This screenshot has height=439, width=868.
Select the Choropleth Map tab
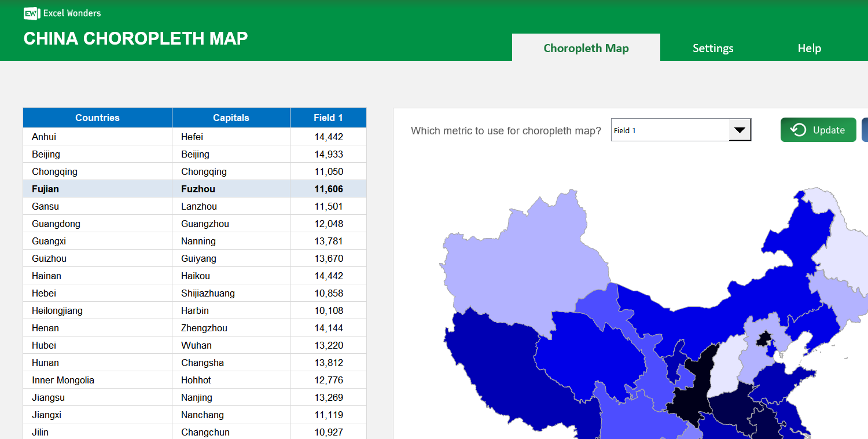[586, 48]
